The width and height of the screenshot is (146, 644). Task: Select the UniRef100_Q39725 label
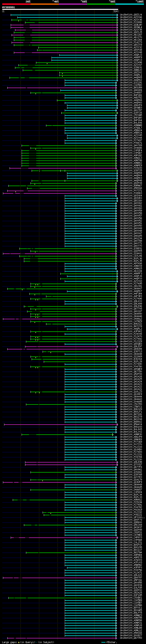pos(131,170)
